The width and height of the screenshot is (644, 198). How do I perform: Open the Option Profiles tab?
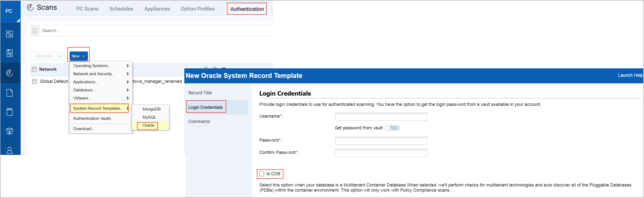pyautogui.click(x=197, y=9)
